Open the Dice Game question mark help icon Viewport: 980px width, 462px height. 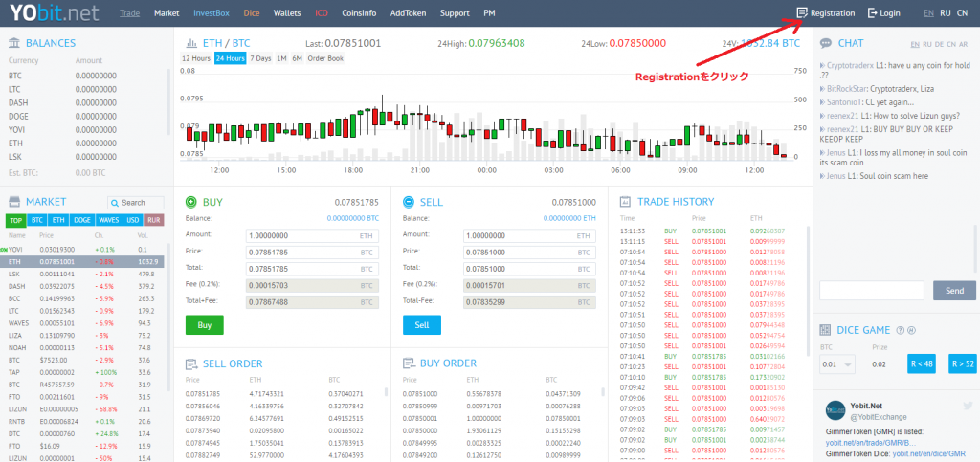coord(901,330)
